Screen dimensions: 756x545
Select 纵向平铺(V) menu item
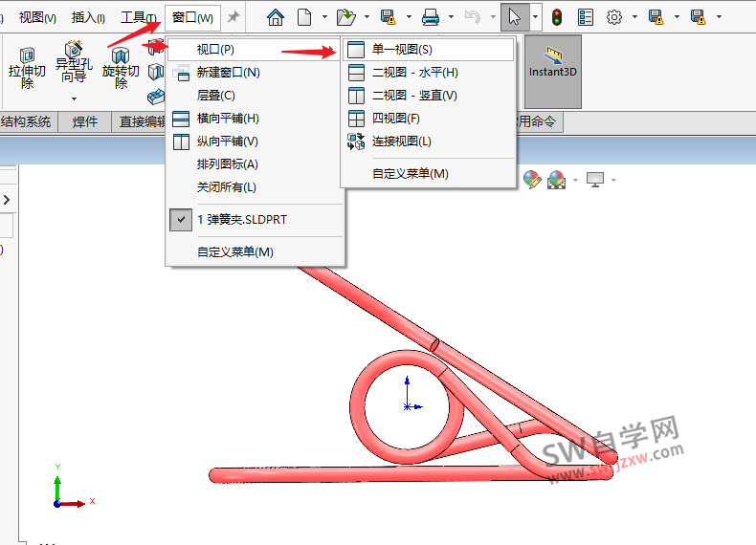[x=256, y=142]
